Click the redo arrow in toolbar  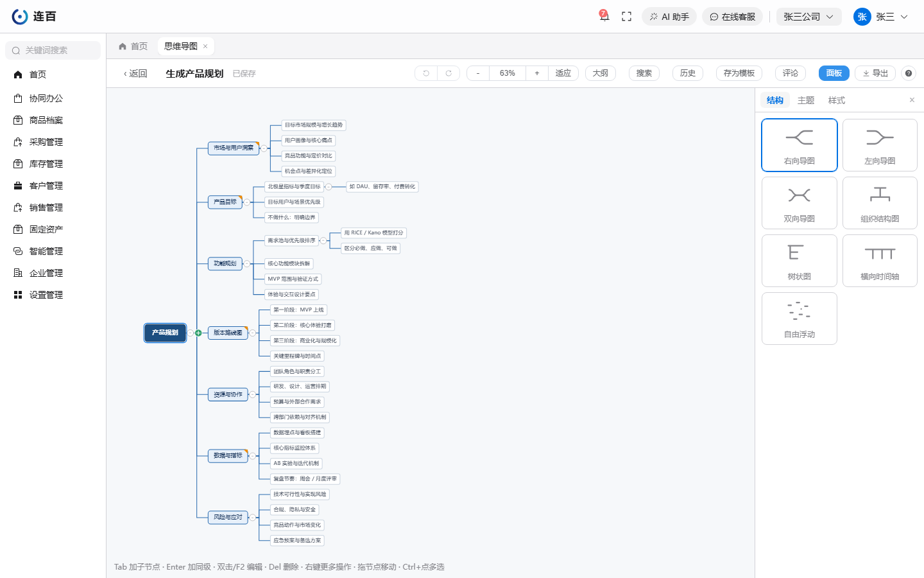pos(449,73)
